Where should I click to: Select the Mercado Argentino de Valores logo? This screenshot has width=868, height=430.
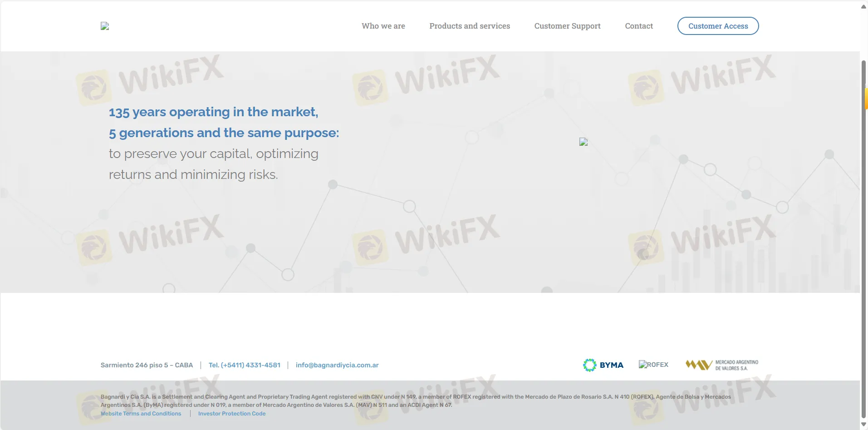pyautogui.click(x=721, y=365)
